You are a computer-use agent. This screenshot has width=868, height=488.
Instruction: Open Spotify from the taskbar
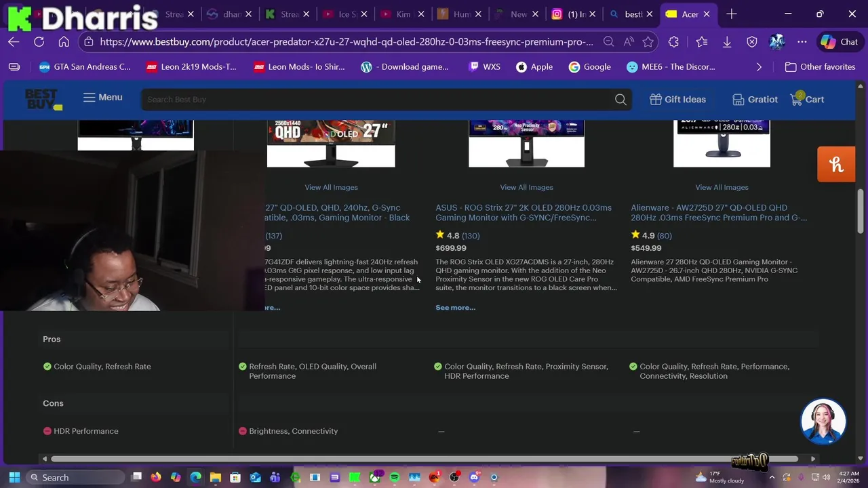coord(395,477)
